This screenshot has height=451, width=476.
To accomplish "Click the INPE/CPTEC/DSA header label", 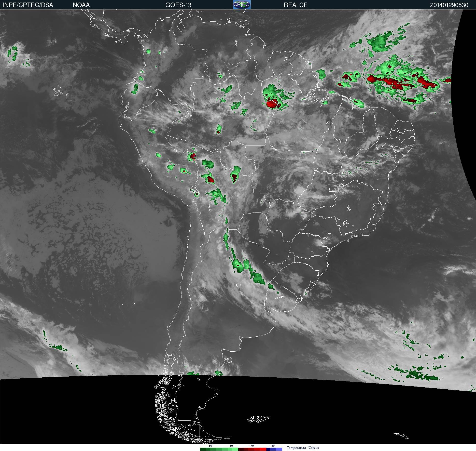I will (28, 5).
